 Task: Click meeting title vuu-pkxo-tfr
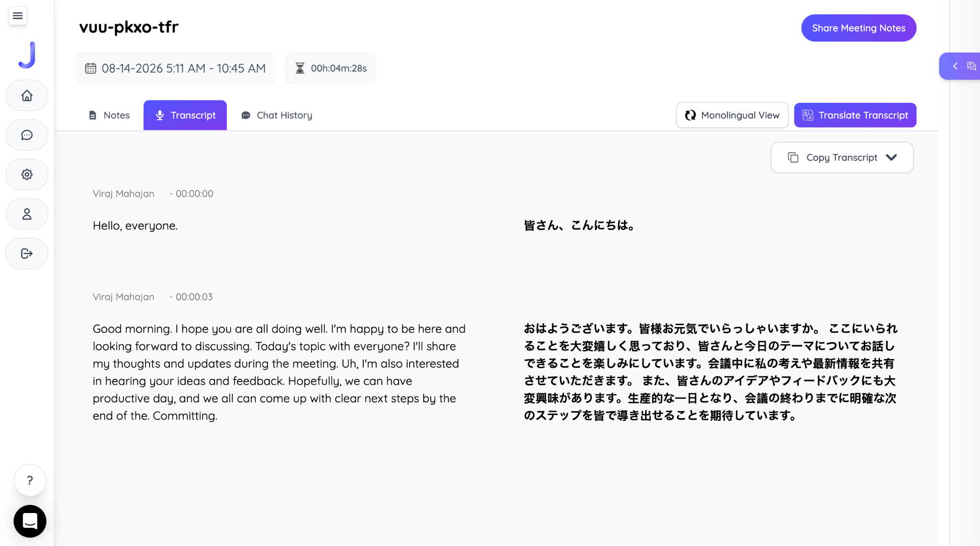129,27
